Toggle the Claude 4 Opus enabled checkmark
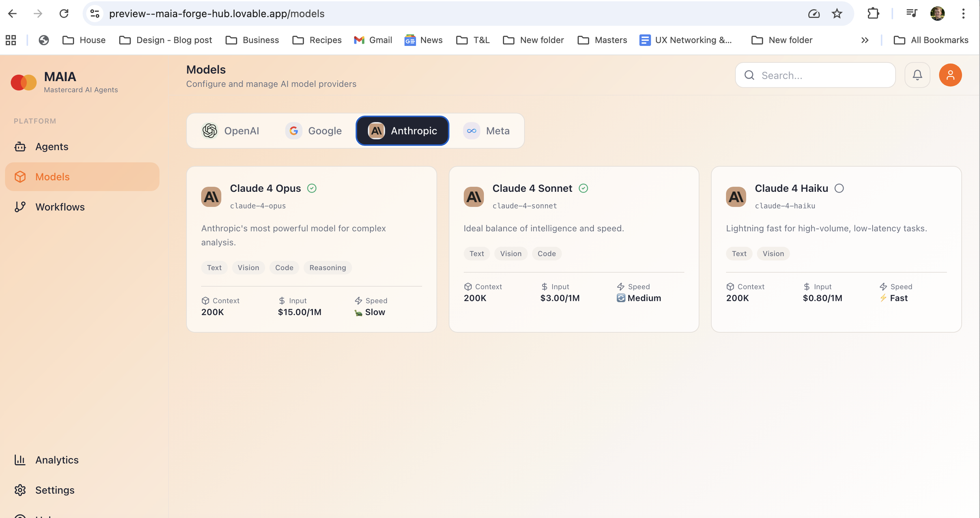Image resolution: width=980 pixels, height=518 pixels. pyautogui.click(x=312, y=188)
